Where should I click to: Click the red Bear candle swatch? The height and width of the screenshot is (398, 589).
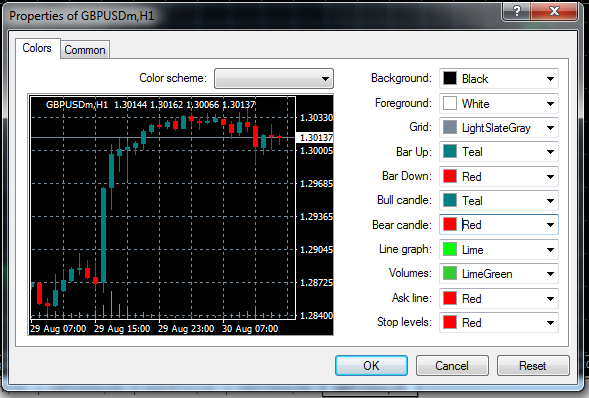tap(450, 224)
